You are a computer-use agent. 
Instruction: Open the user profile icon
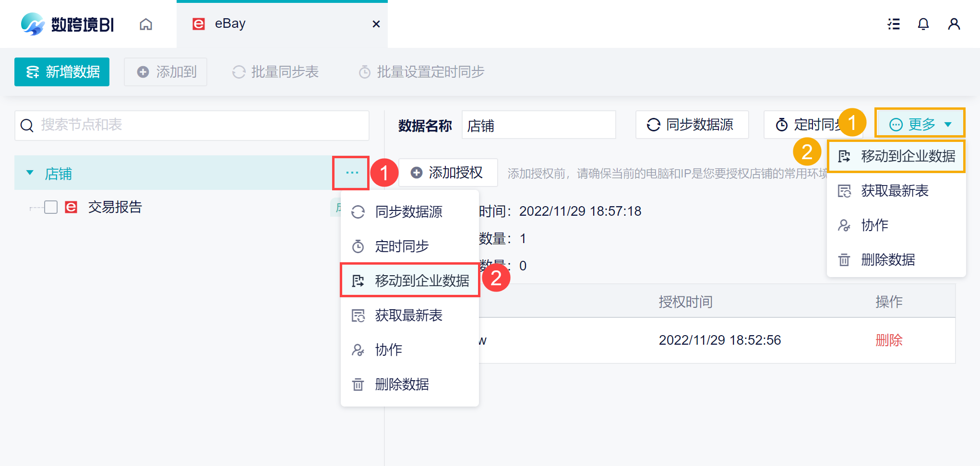[954, 24]
